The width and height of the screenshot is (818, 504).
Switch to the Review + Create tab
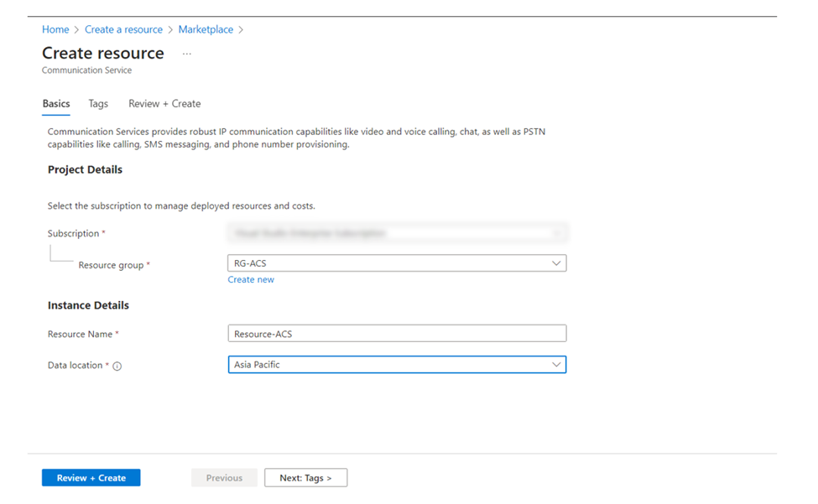[x=164, y=104]
